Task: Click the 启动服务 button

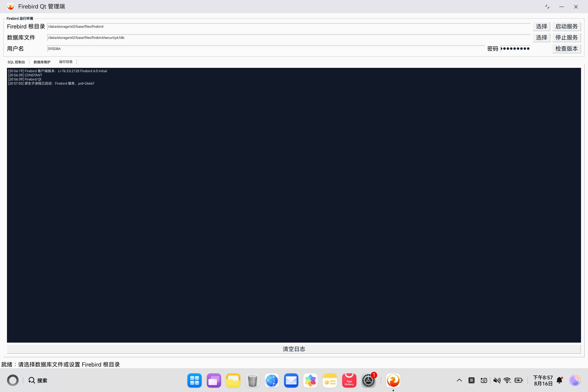Action: (x=567, y=27)
